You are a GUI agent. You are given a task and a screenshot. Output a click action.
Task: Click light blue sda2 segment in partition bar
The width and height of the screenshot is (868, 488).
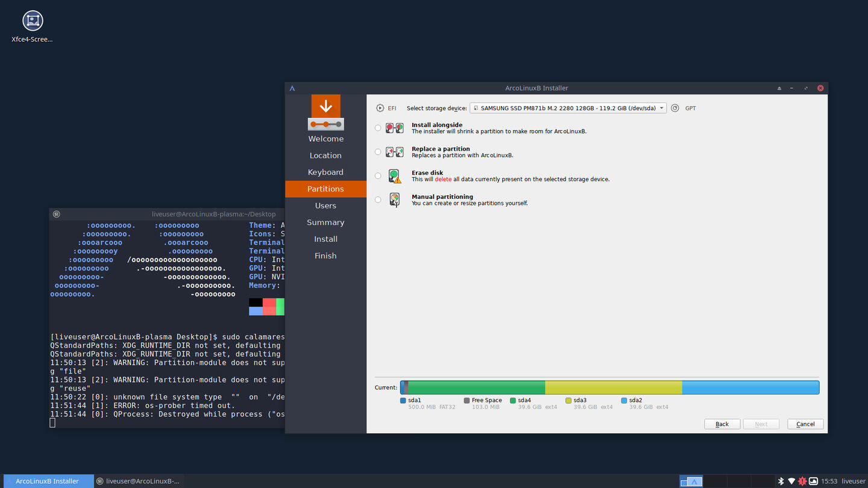click(x=750, y=387)
